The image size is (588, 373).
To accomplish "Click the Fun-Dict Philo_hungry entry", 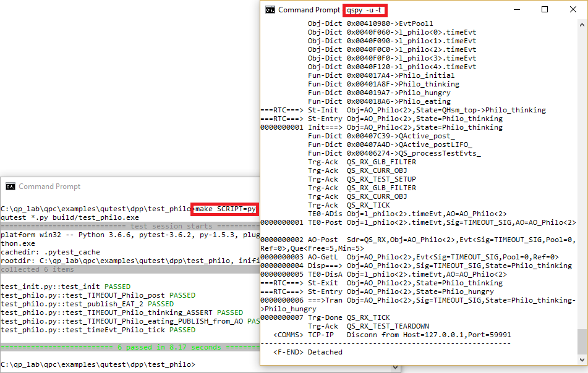I will [x=379, y=93].
